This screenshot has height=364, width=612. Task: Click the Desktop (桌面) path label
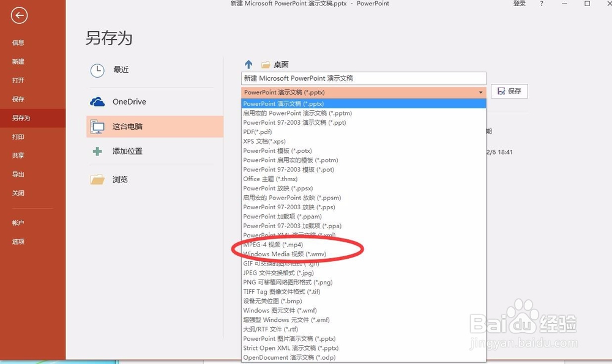click(281, 65)
